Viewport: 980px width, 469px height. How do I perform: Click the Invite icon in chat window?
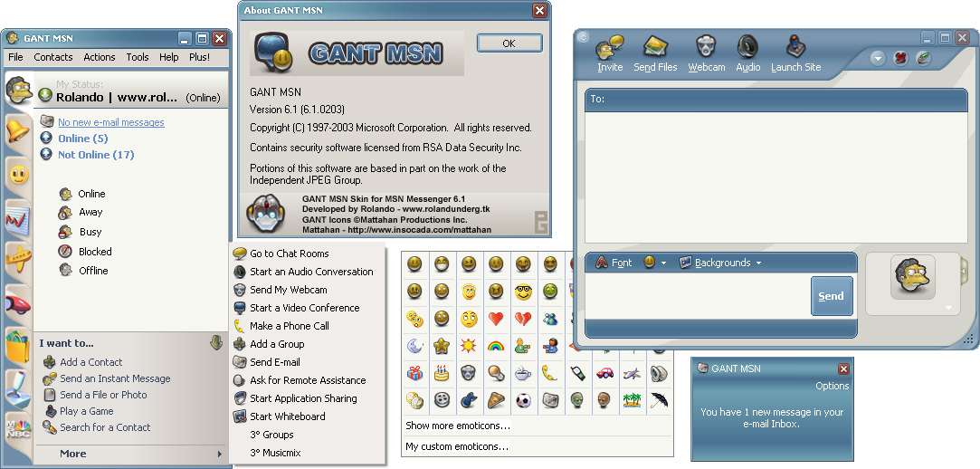[x=610, y=47]
